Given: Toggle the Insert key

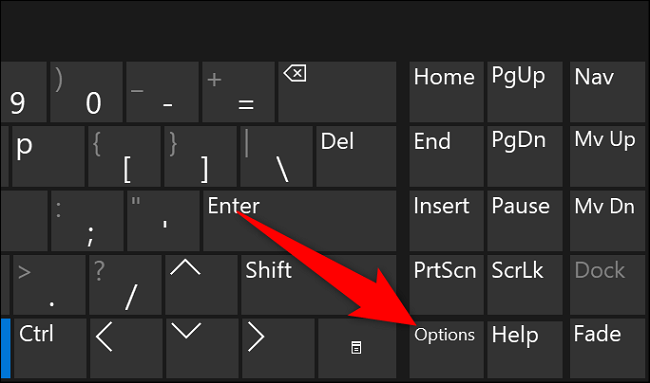Looking at the screenshot, I should click(x=446, y=221).
